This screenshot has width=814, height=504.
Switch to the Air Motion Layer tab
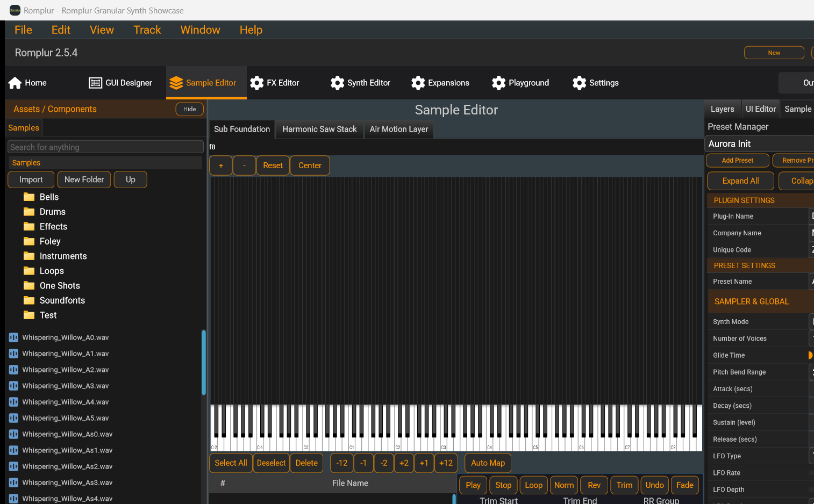[x=399, y=129]
